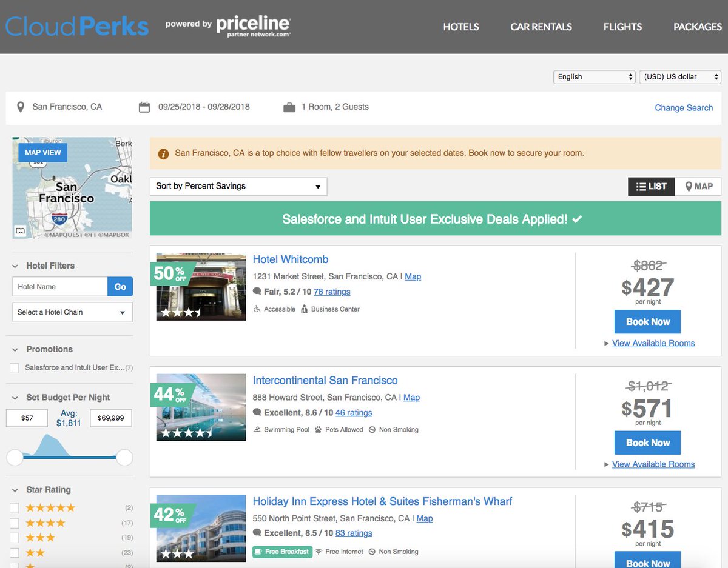Open the PACKAGES nav item
This screenshot has height=568, width=728.
tap(698, 27)
